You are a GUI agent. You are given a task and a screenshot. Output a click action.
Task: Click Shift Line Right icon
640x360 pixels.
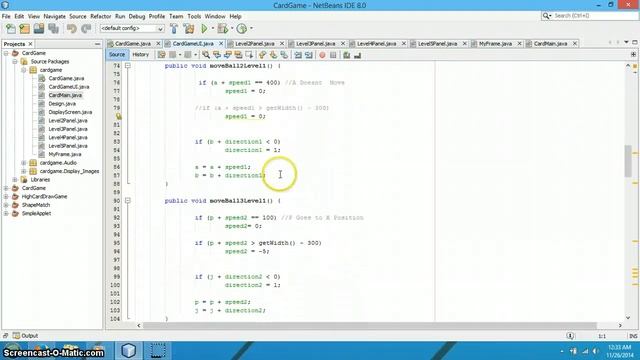coord(309,55)
